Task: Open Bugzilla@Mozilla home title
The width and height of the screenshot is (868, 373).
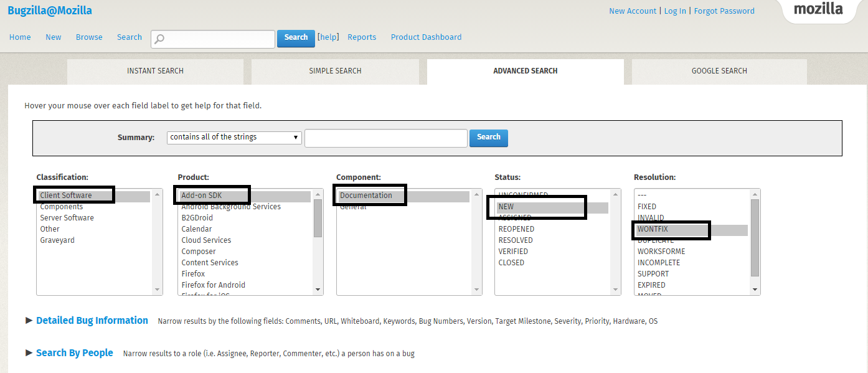Action: click(50, 11)
